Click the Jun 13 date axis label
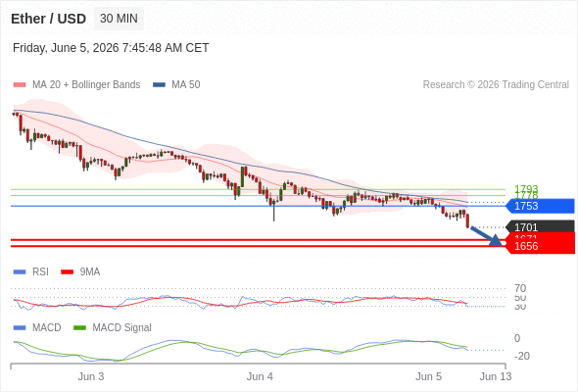 (496, 376)
